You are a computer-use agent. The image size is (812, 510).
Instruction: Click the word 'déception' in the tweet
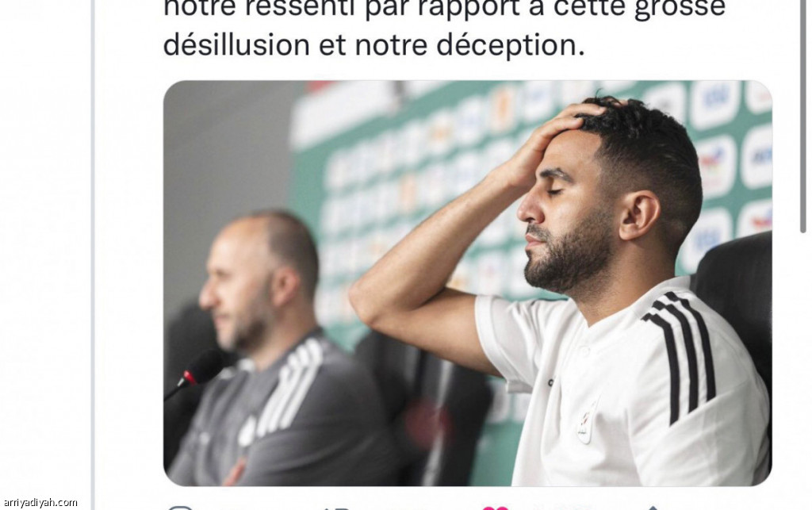(511, 45)
